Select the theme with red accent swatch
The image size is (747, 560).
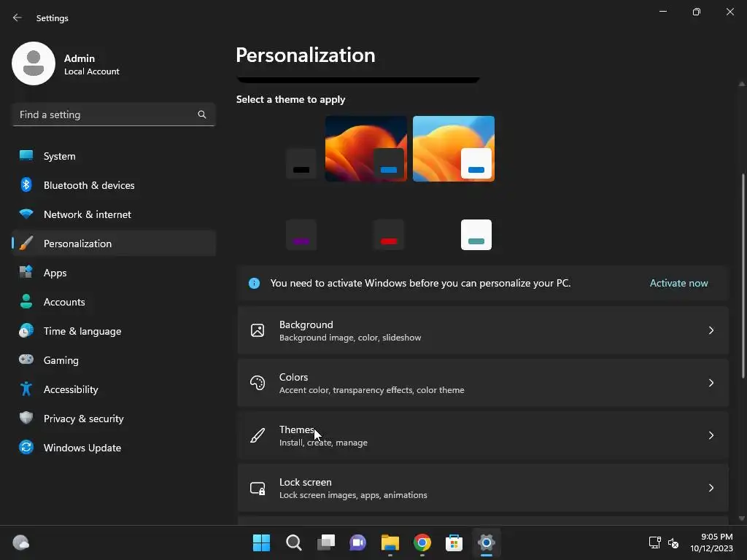point(389,235)
